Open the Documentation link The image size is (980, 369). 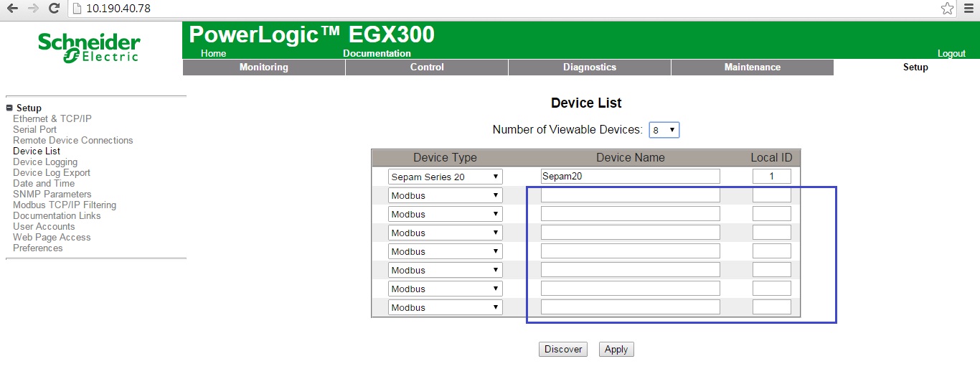pyautogui.click(x=377, y=53)
